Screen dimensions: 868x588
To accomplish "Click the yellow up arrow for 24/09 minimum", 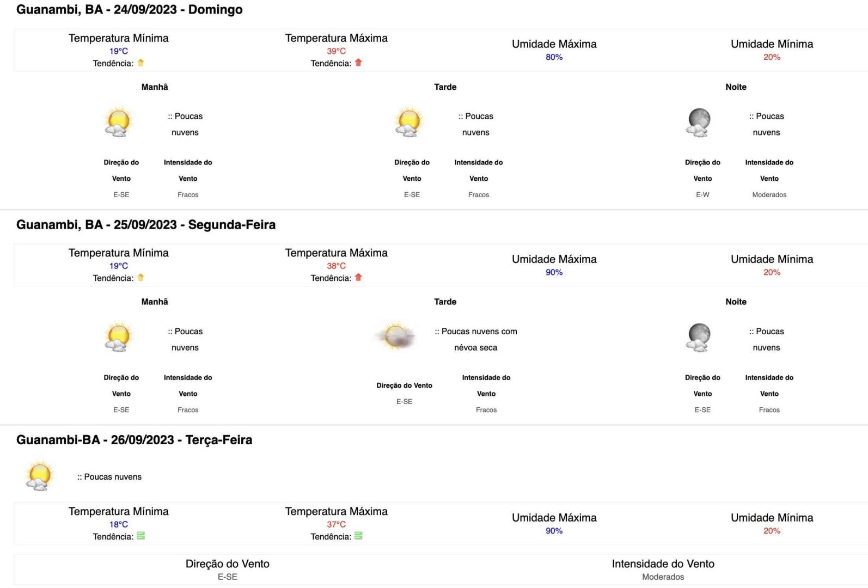I will pyautogui.click(x=140, y=63).
